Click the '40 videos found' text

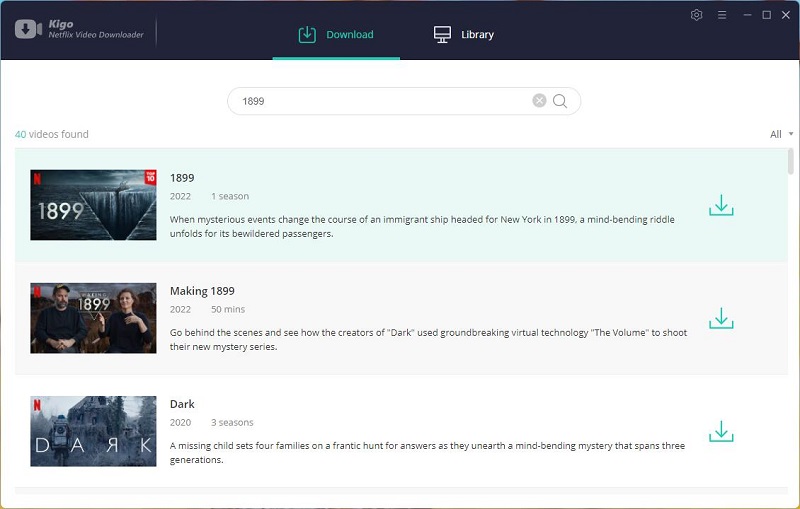pyautogui.click(x=52, y=134)
